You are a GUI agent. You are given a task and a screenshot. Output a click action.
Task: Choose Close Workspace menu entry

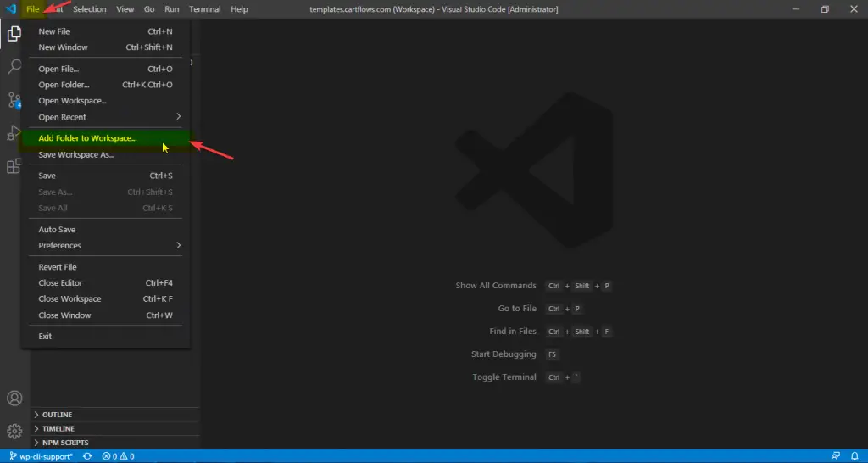pos(105,299)
